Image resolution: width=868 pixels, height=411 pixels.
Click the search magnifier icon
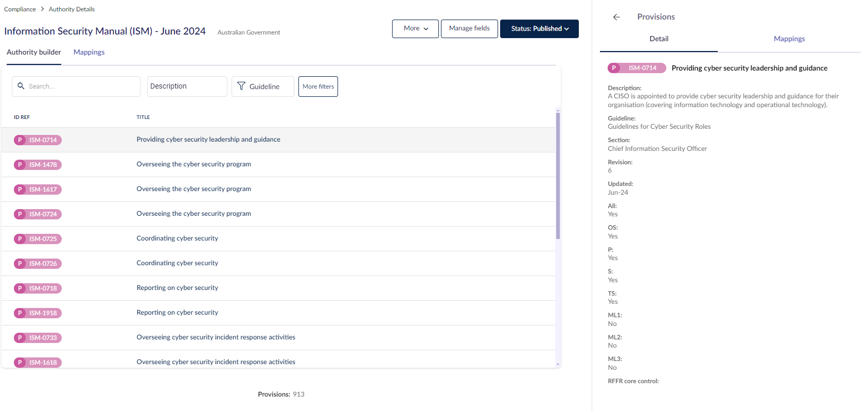click(x=21, y=86)
